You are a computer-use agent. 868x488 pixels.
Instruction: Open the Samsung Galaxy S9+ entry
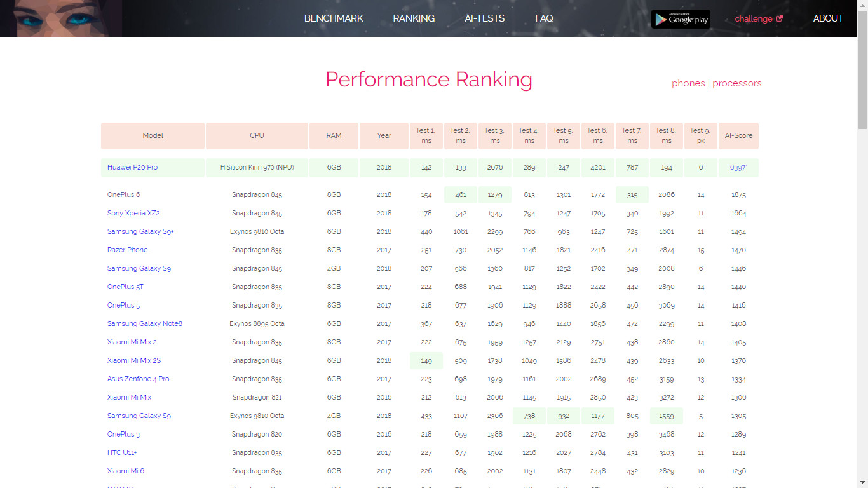pos(140,232)
